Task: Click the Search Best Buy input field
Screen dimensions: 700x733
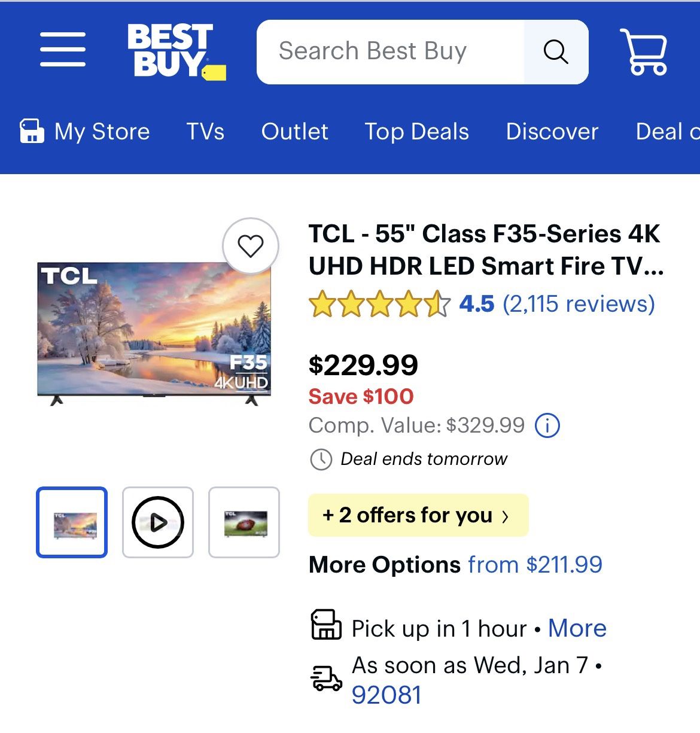Action: [x=389, y=51]
